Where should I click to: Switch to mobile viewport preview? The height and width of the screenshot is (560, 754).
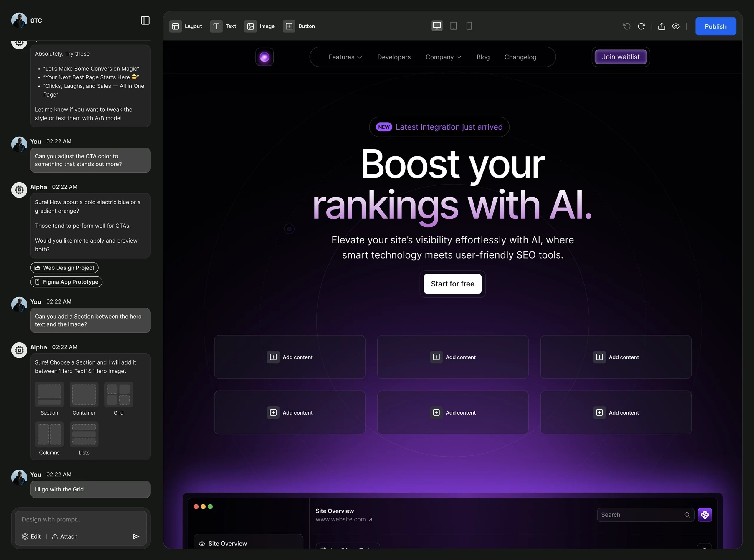(x=469, y=25)
